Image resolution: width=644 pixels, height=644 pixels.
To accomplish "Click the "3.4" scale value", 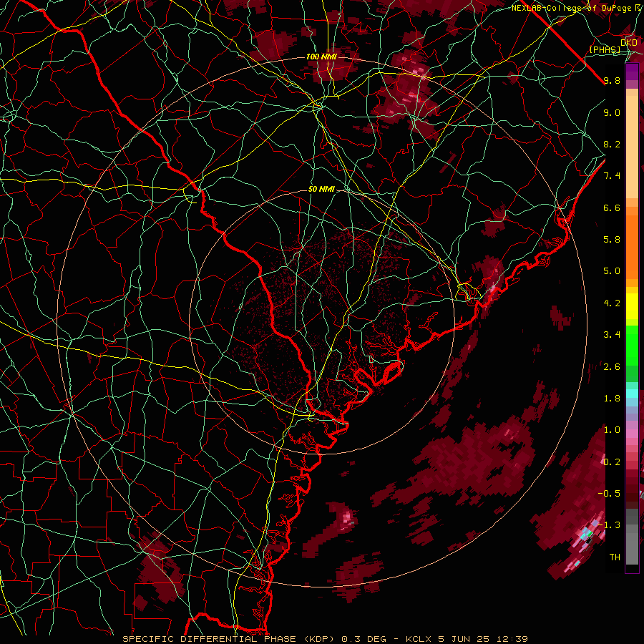I will [612, 335].
